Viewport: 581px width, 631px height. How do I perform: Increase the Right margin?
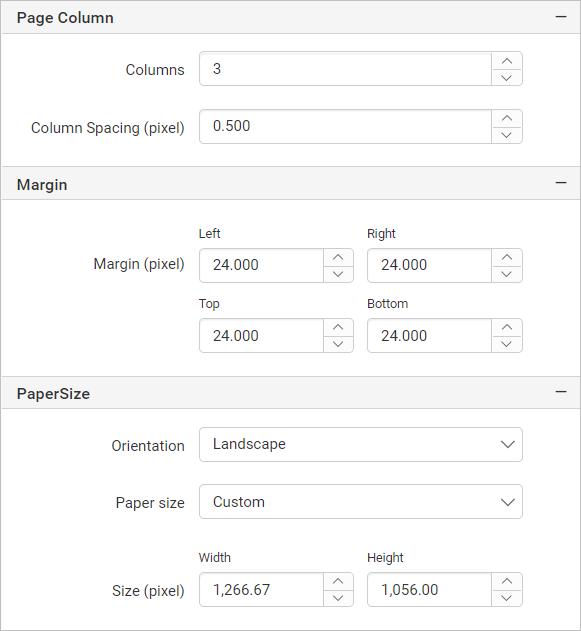pyautogui.click(x=507, y=258)
